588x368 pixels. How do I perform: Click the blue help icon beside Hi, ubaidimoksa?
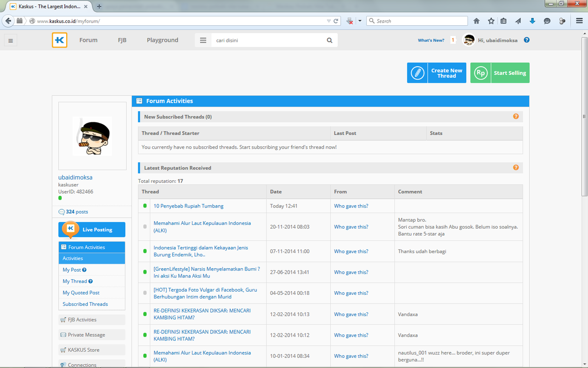tap(526, 40)
